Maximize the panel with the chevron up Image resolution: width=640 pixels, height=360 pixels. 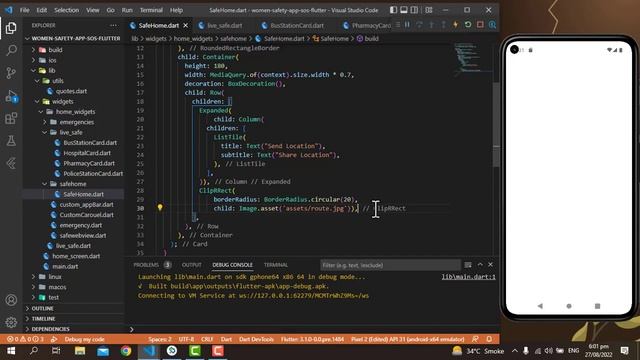[480, 265]
